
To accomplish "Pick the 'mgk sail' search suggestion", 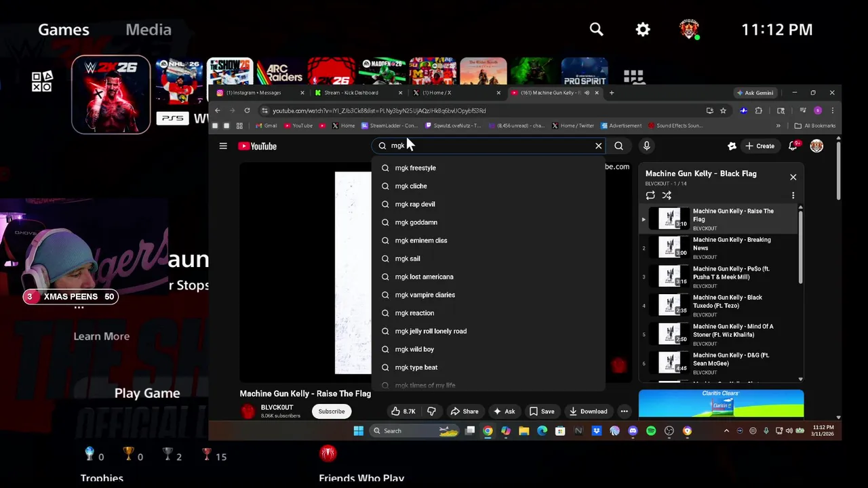I will [488, 258].
